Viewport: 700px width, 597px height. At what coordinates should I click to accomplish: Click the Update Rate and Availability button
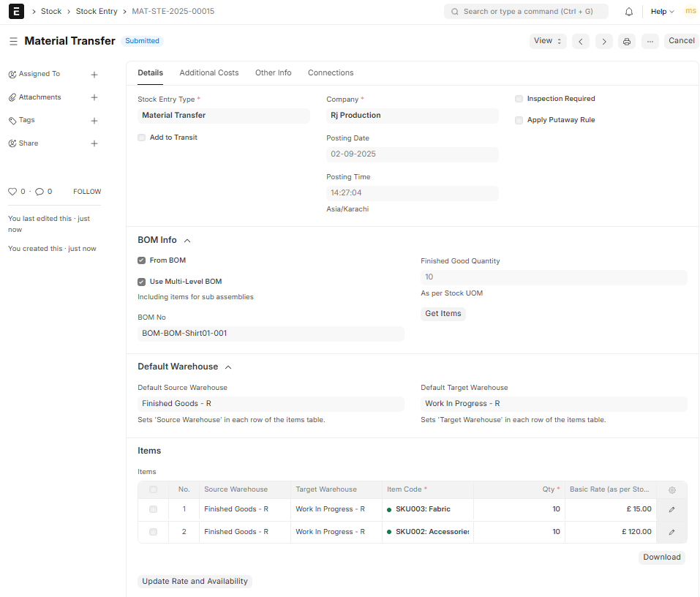195,582
